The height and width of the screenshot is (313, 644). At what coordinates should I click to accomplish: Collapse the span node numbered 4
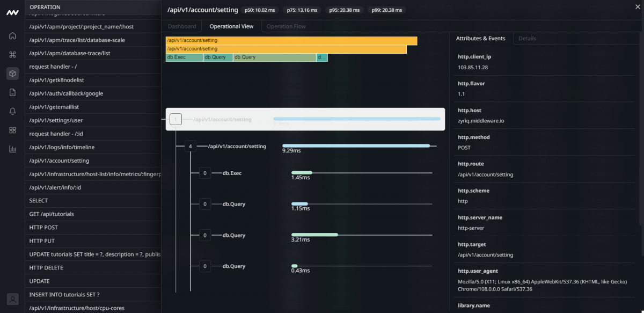tap(191, 146)
